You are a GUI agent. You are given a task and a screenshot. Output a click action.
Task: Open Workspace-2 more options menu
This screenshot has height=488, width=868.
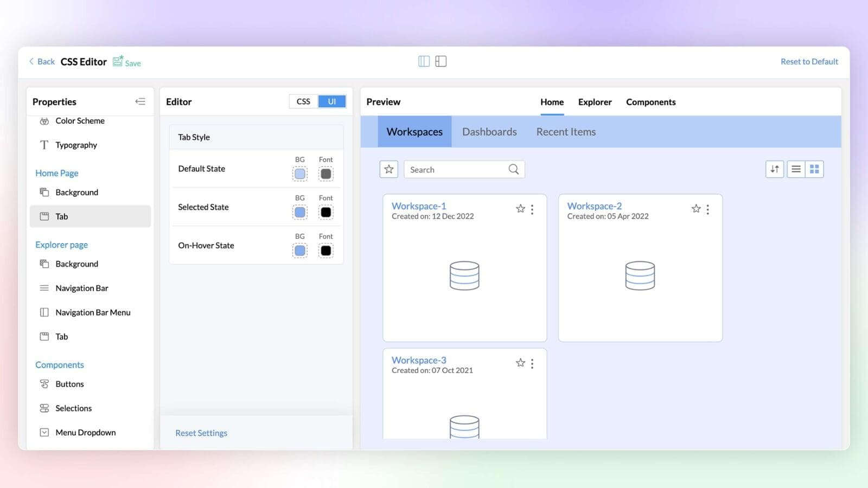[707, 209]
